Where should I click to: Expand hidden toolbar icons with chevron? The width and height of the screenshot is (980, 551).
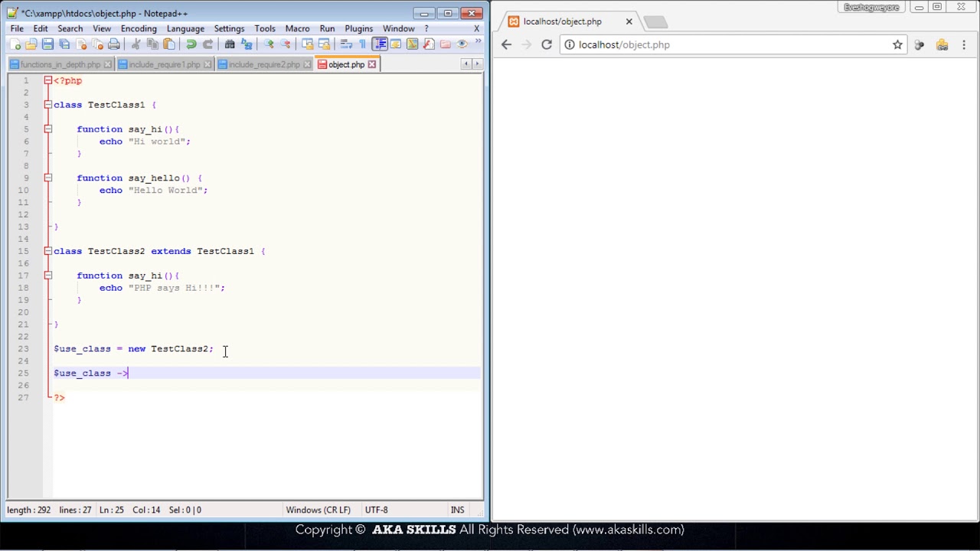(479, 41)
